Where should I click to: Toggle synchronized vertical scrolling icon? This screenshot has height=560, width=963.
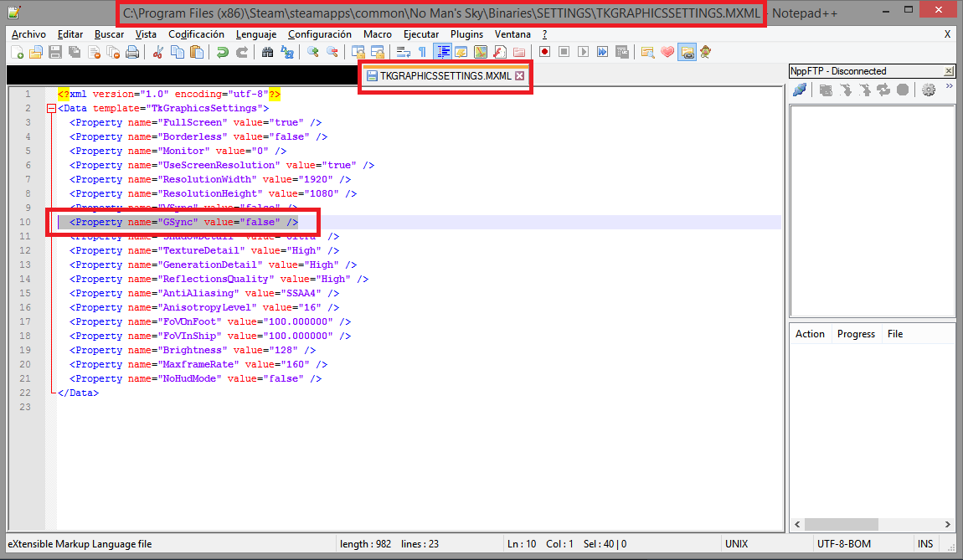click(358, 52)
